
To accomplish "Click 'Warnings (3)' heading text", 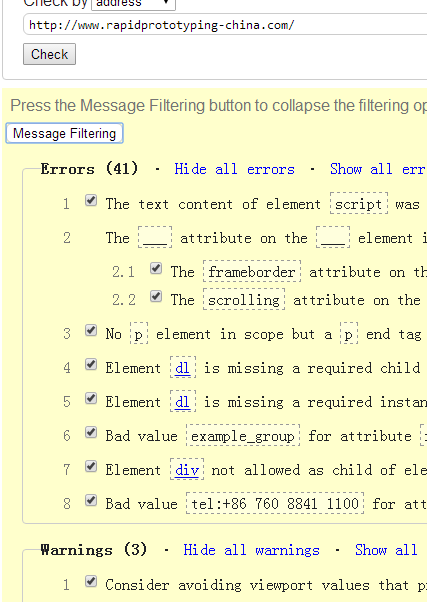I will click(x=94, y=550).
